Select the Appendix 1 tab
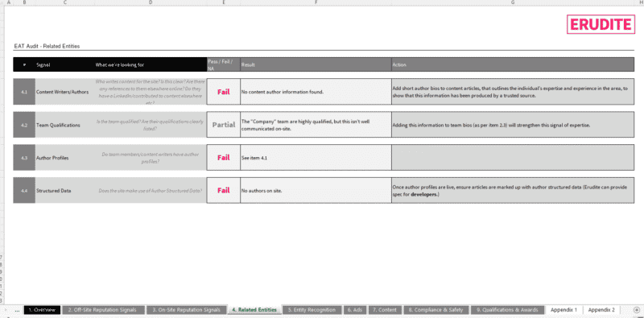This screenshot has width=644, height=318. pos(564,310)
